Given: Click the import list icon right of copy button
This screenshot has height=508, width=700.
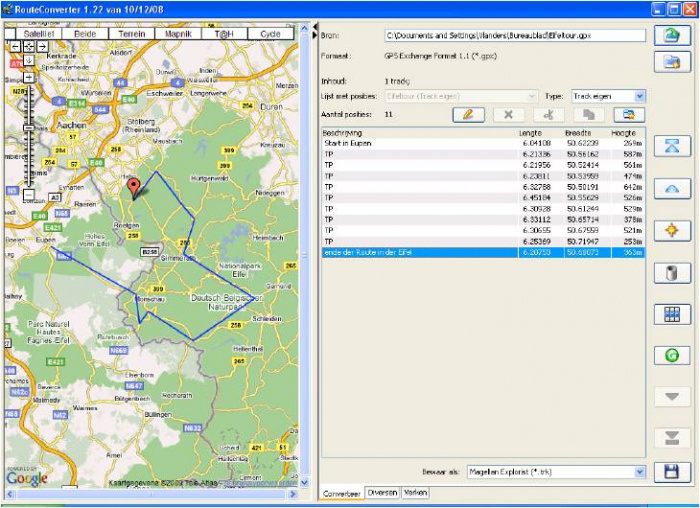Looking at the screenshot, I should tap(629, 115).
